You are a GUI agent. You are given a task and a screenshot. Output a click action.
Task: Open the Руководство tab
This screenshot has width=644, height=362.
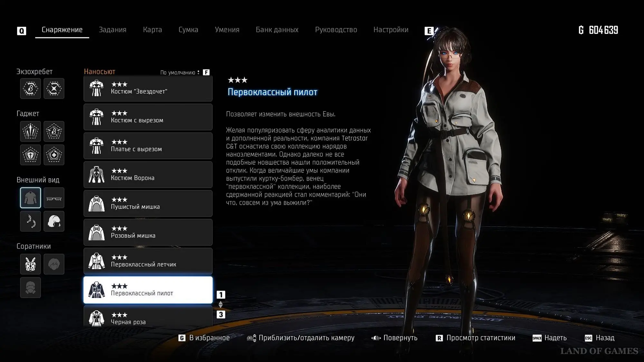336,30
